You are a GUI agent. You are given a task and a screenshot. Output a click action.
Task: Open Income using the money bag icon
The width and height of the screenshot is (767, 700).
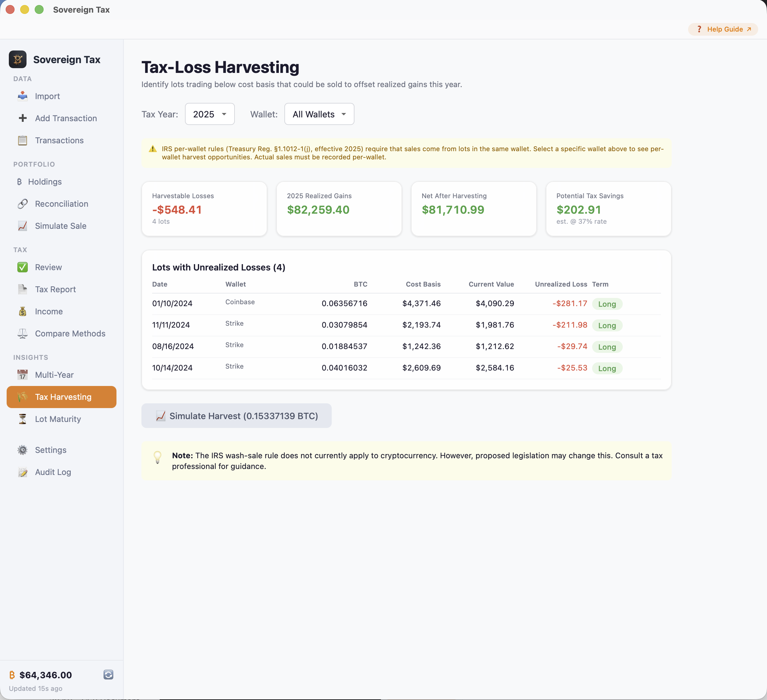22,311
